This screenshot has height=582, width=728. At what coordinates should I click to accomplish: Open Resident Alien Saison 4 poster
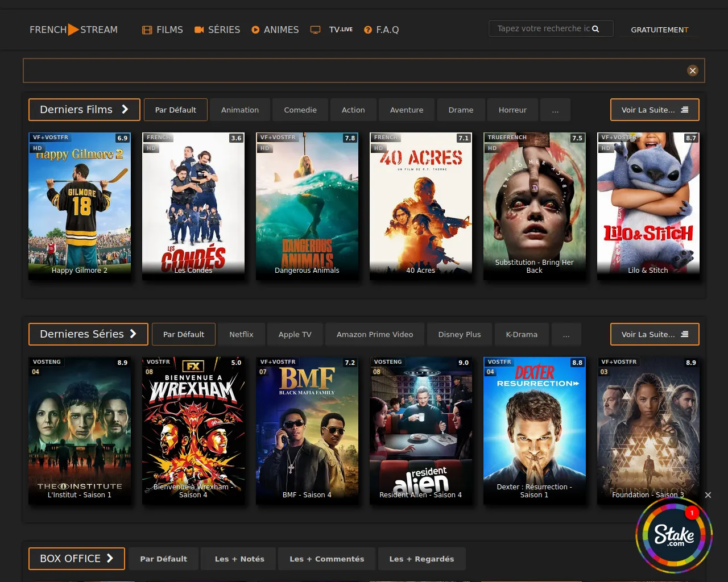click(x=421, y=431)
